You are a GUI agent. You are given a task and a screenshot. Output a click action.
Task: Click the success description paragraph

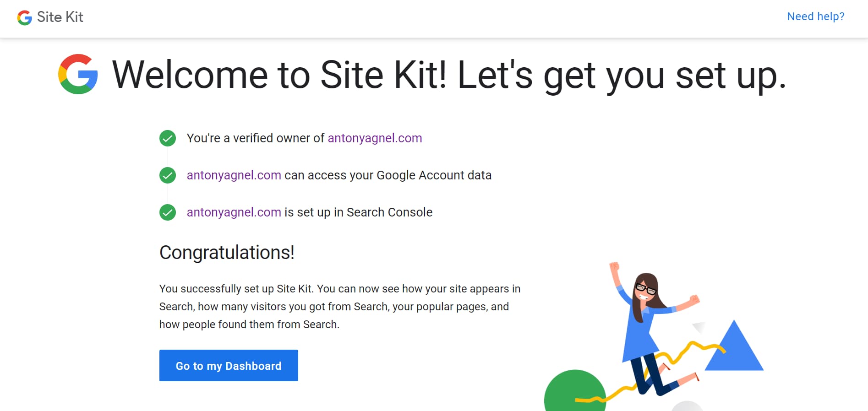click(x=339, y=306)
